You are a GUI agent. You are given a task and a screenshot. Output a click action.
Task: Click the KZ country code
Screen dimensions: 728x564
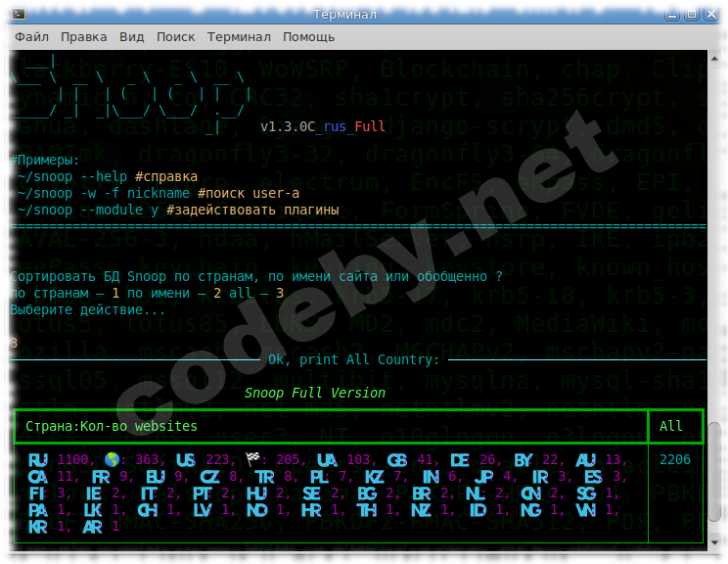(374, 477)
